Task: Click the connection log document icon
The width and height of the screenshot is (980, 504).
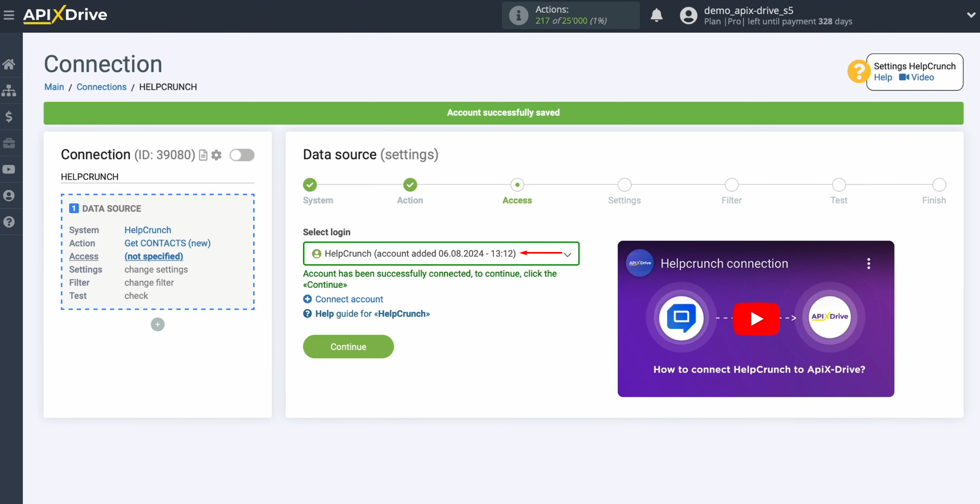Action: [x=203, y=155]
